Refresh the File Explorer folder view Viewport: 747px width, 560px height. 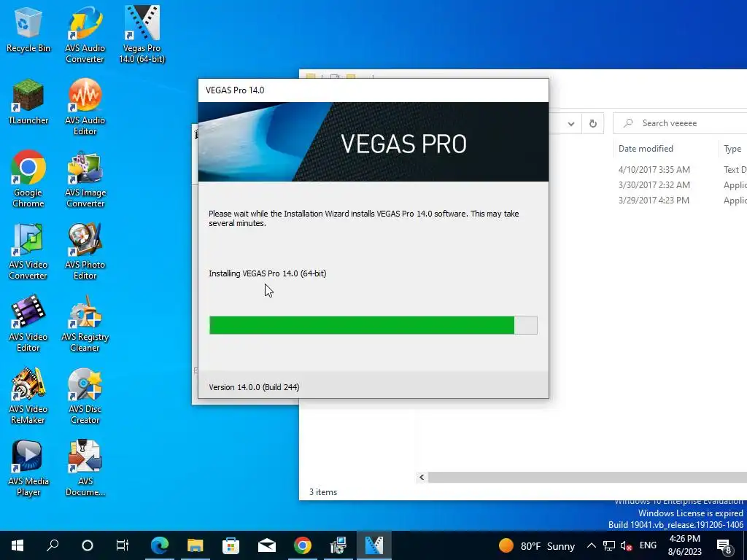(x=592, y=124)
